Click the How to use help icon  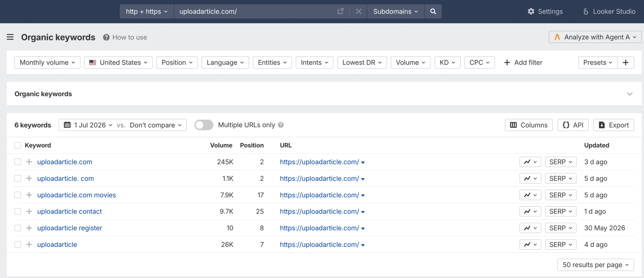click(106, 37)
